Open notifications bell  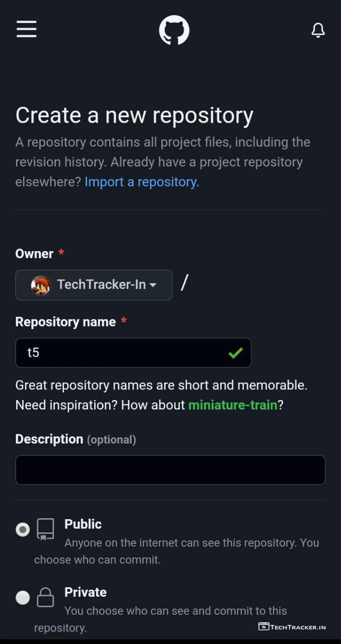point(318,30)
